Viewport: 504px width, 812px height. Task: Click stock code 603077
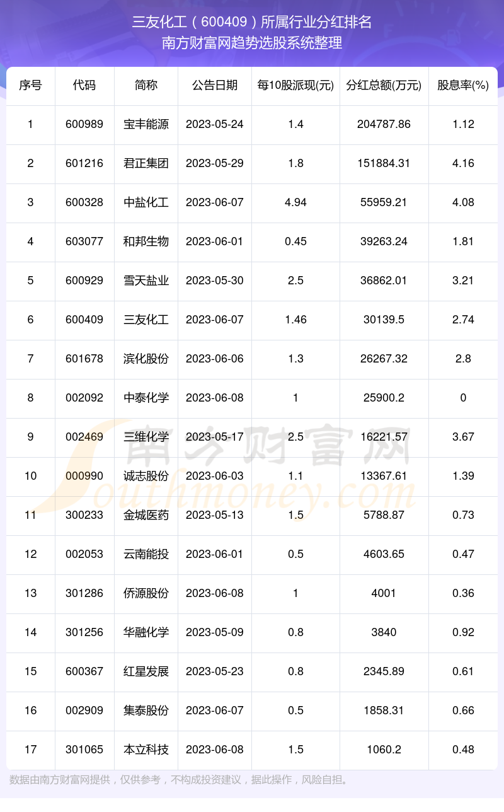coord(84,241)
